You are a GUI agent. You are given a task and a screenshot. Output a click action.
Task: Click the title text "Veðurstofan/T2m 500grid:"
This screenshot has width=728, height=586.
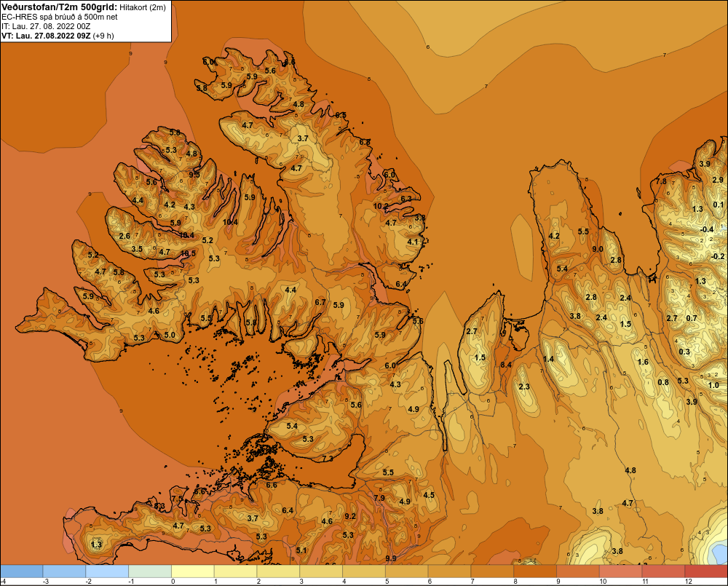click(x=58, y=7)
